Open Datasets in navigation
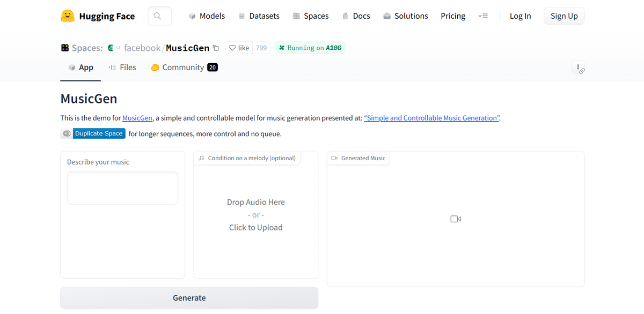Screen dimensions: 644x314 click(x=259, y=16)
